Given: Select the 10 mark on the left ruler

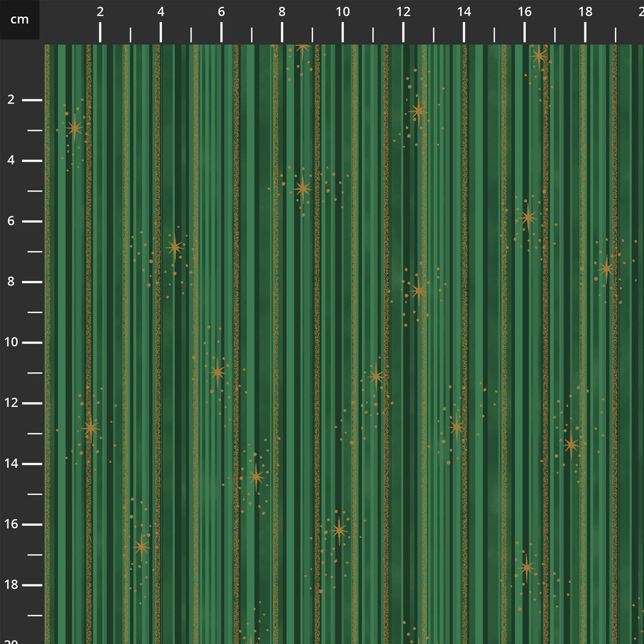Looking at the screenshot, I should [x=11, y=342].
